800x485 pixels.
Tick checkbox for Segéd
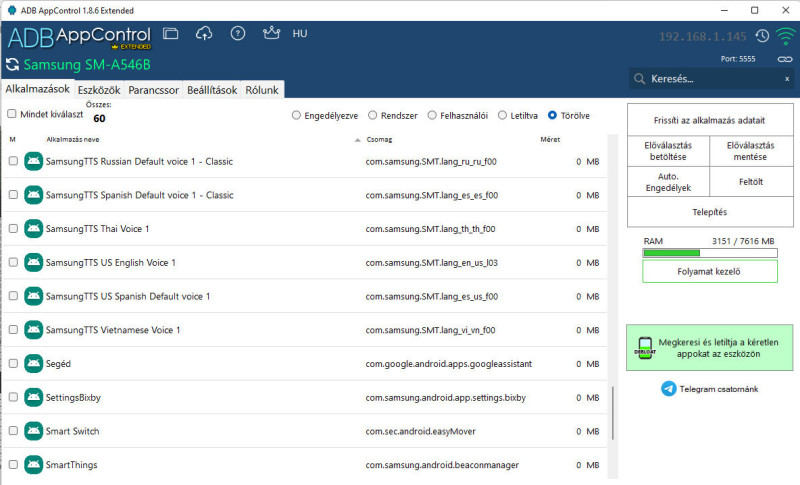click(x=13, y=363)
